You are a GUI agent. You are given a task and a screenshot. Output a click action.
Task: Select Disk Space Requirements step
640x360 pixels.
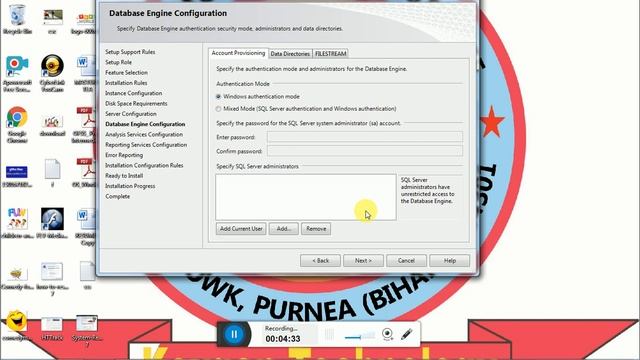(136, 103)
